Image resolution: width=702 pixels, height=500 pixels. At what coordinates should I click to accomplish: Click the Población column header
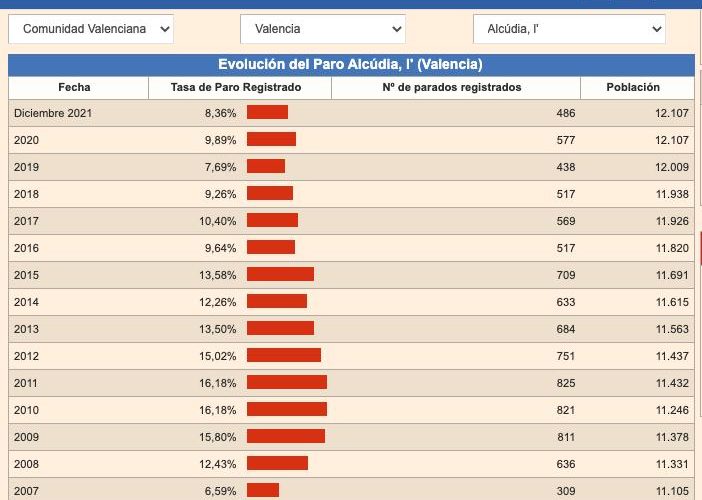tap(633, 87)
